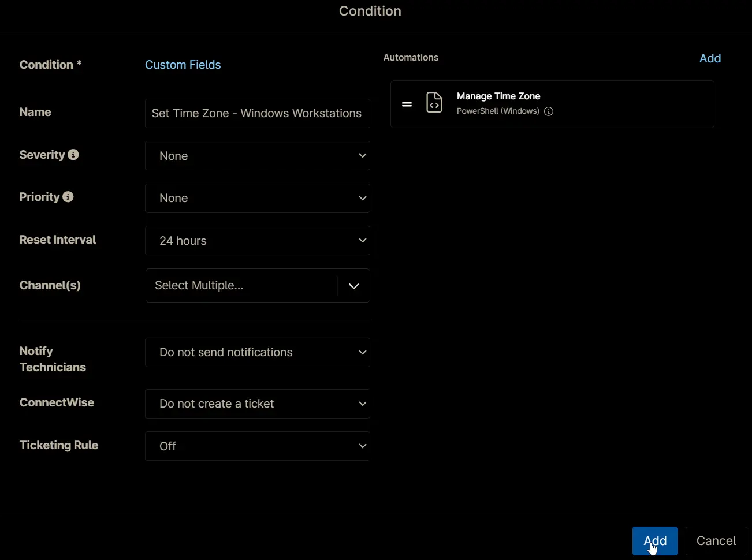Open the Severity dropdown
Image resolution: width=752 pixels, height=560 pixels.
click(x=258, y=156)
